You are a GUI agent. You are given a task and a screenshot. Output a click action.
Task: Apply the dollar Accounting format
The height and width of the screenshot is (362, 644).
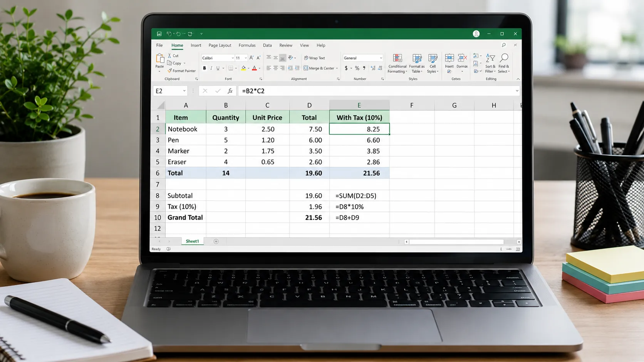point(346,68)
